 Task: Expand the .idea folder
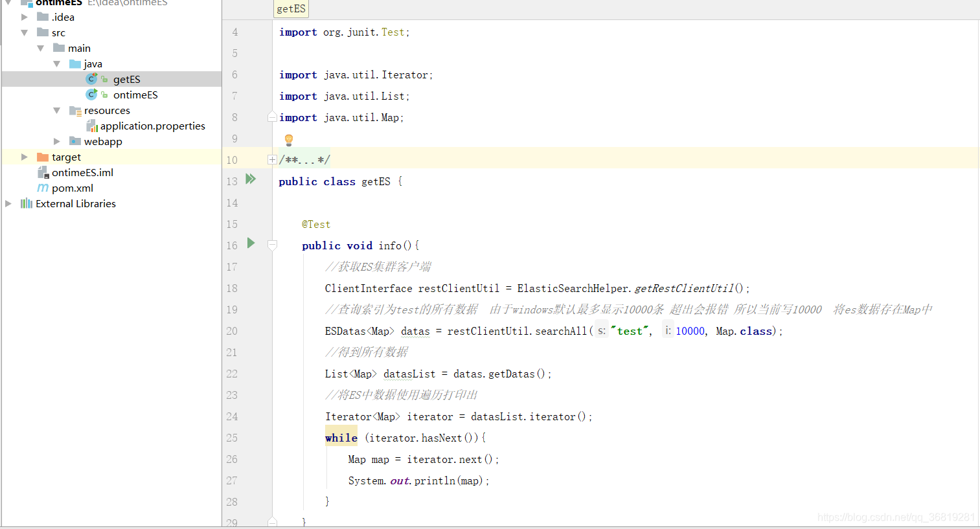(25, 17)
